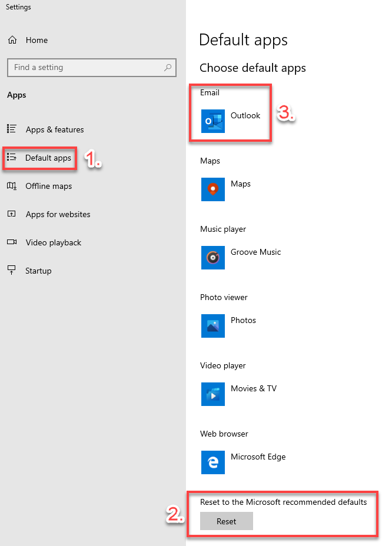Switch to the Video playback section
Image resolution: width=392 pixels, height=546 pixels.
coord(54,242)
